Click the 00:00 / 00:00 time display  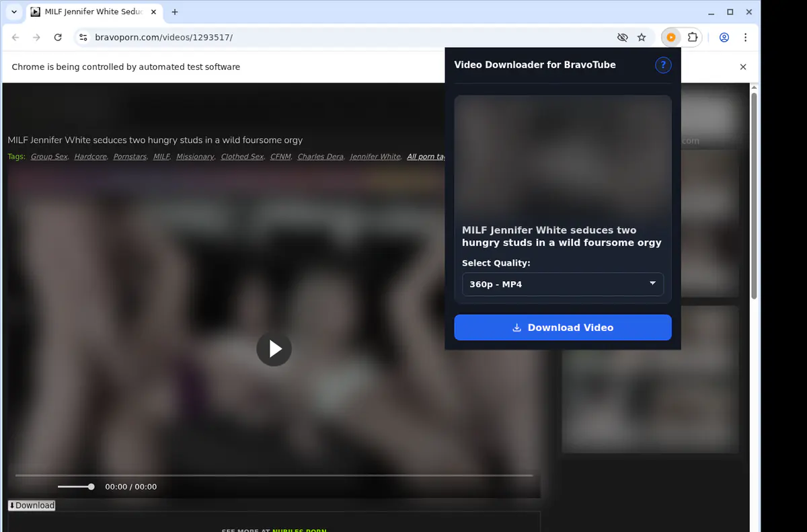point(131,487)
